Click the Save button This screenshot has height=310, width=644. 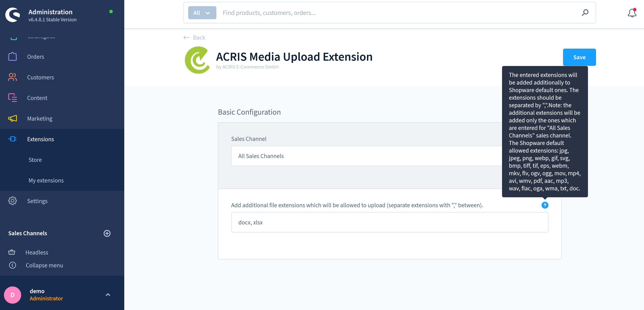click(x=580, y=57)
